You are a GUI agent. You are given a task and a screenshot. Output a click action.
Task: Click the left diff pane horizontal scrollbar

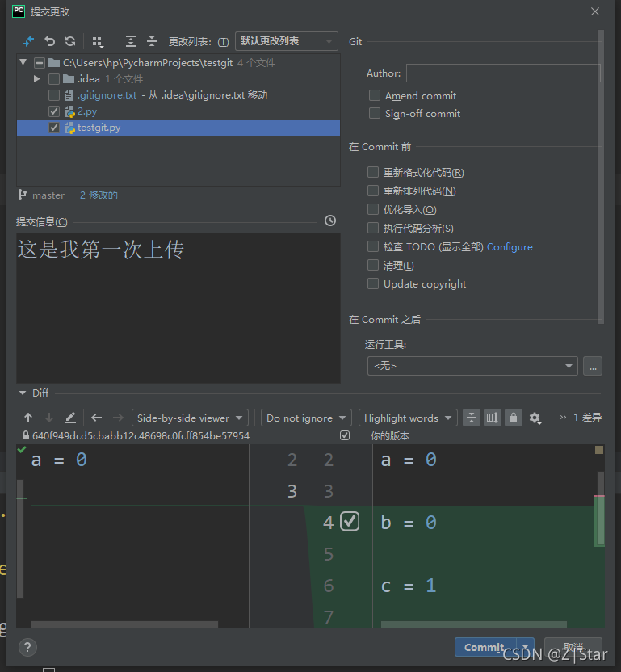tap(124, 624)
